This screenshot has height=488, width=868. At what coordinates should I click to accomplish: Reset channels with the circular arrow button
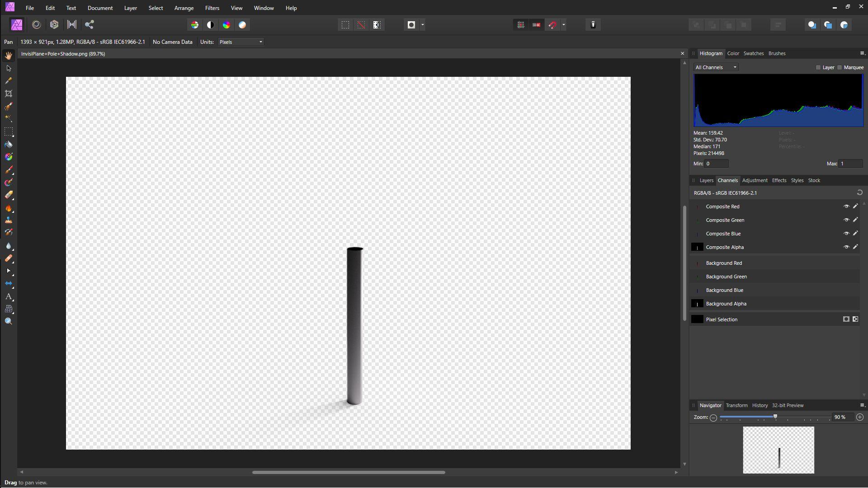[859, 193]
